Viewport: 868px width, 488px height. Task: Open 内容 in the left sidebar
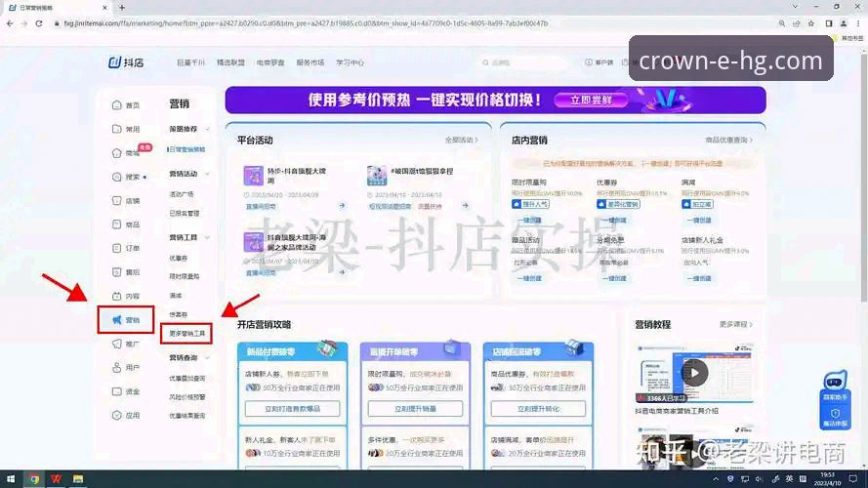pyautogui.click(x=126, y=296)
